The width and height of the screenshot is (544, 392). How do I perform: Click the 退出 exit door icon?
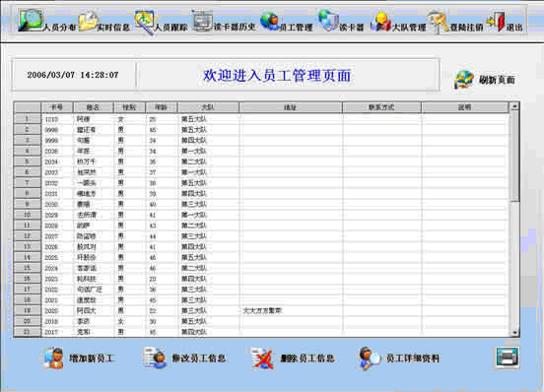coord(497,22)
